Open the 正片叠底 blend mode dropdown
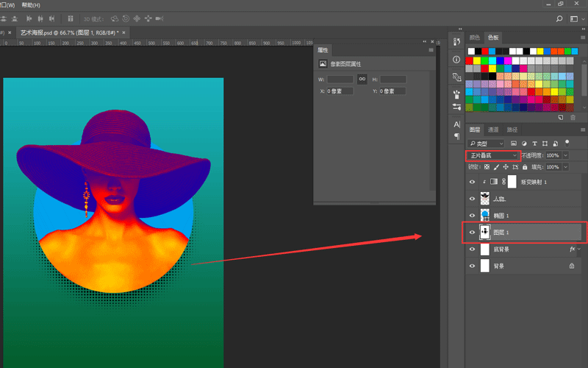This screenshot has width=588, height=368. (x=492, y=155)
